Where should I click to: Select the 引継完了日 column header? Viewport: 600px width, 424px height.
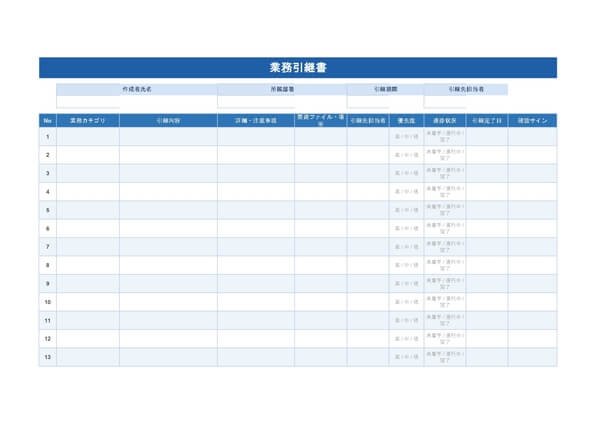486,120
